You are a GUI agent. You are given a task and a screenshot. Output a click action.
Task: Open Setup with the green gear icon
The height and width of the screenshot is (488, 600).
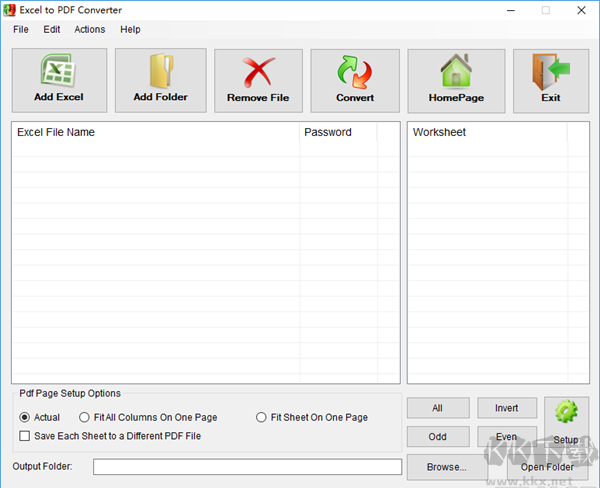point(566,412)
